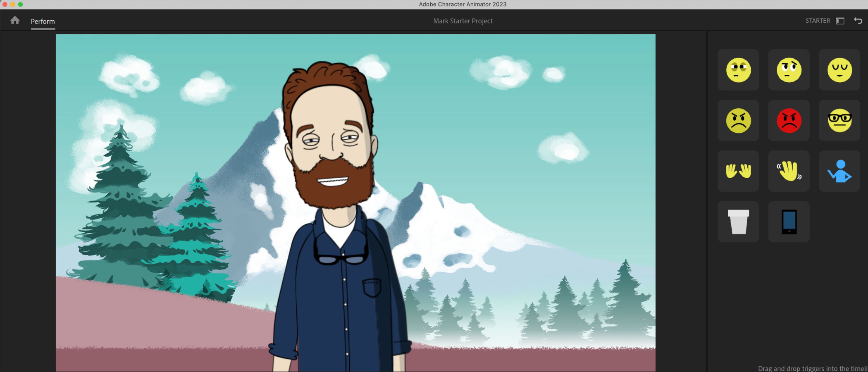868x372 pixels.
Task: Trigger the closed-eyes content face
Action: pos(839,70)
